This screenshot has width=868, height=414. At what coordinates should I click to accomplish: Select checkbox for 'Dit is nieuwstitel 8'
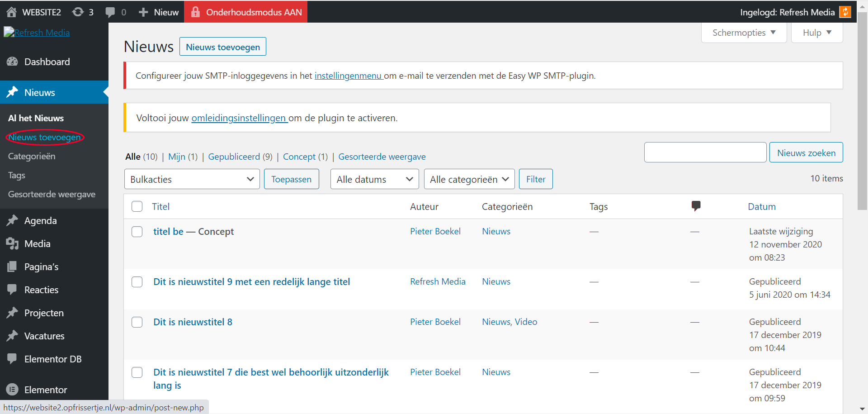(137, 322)
